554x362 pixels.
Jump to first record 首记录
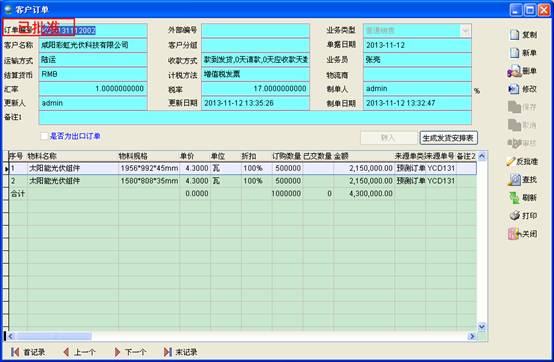pos(28,352)
